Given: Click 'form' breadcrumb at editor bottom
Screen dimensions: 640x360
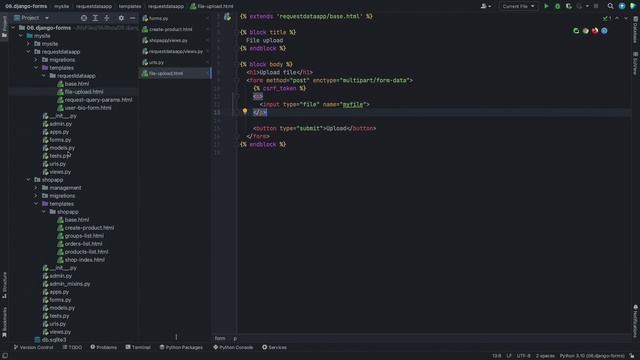Looking at the screenshot, I should click(220, 338).
